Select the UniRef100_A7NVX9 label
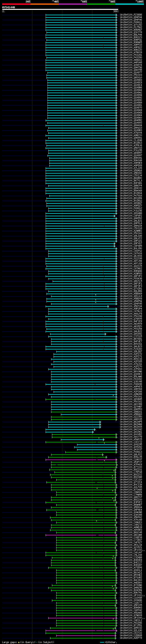Viewport: 146px width, 644px height. tap(131, 53)
